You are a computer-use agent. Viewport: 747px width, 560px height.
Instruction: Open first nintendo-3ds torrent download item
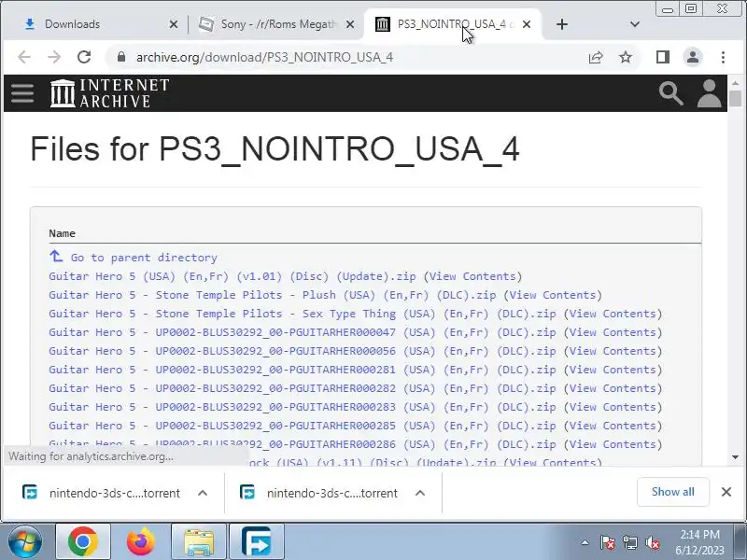(x=101, y=493)
